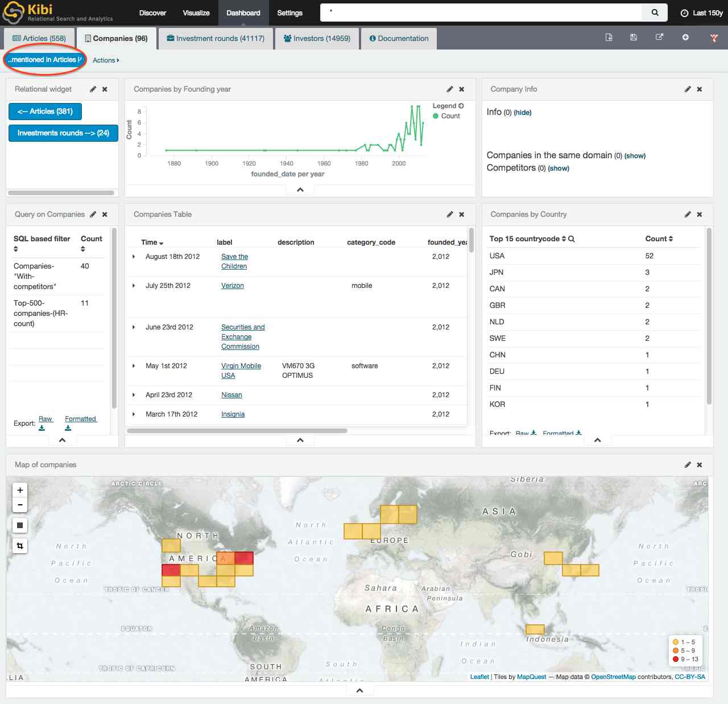Click the mentioned in Articles filter pill
Viewport: 728px width, 704px height.
(x=44, y=60)
